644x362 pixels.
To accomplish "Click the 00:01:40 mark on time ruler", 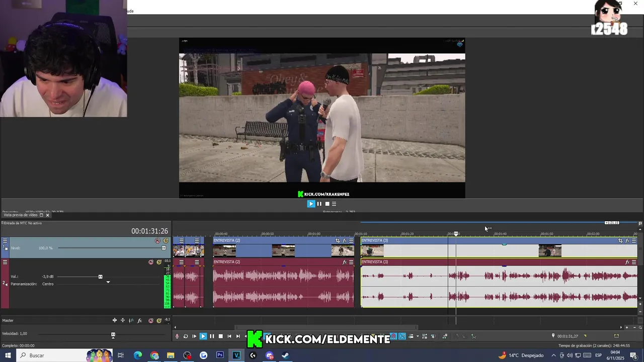I will pos(500,234).
